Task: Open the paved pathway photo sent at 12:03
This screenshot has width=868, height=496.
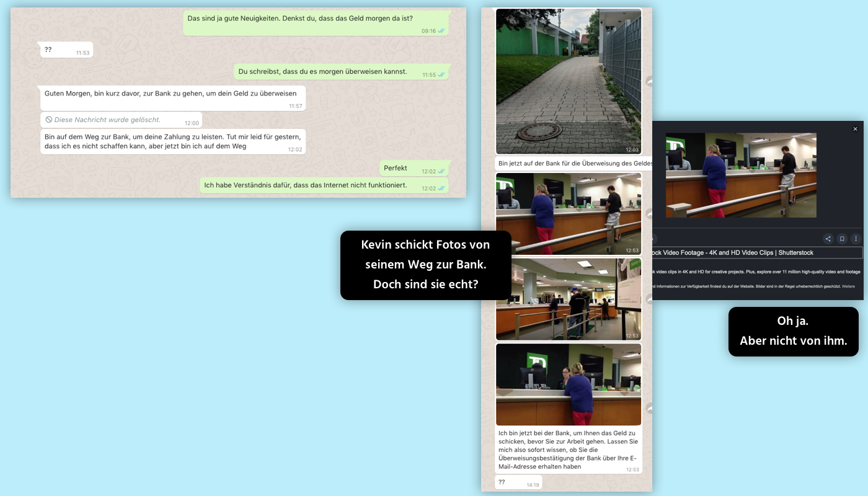Action: click(568, 81)
